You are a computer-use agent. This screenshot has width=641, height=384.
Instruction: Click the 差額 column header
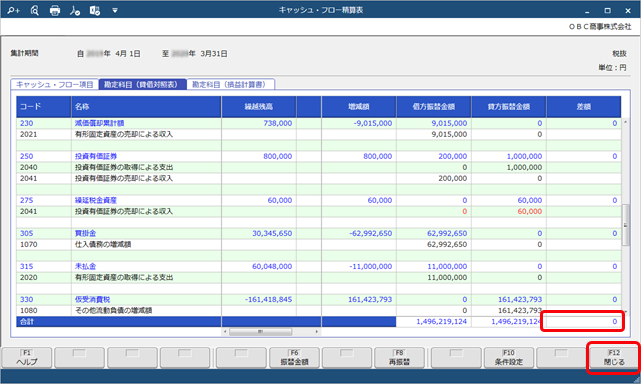pyautogui.click(x=584, y=107)
